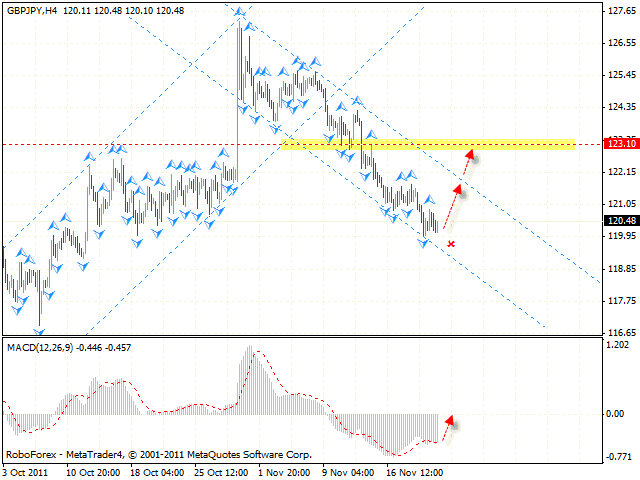
Task: Click the -0.771 value on the MACD scale
Action: click(619, 456)
